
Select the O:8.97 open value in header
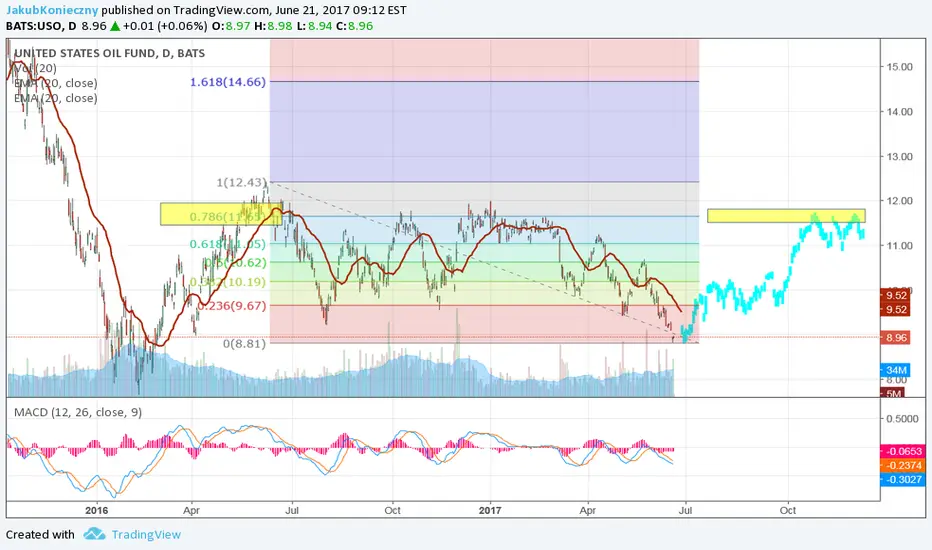[231, 26]
